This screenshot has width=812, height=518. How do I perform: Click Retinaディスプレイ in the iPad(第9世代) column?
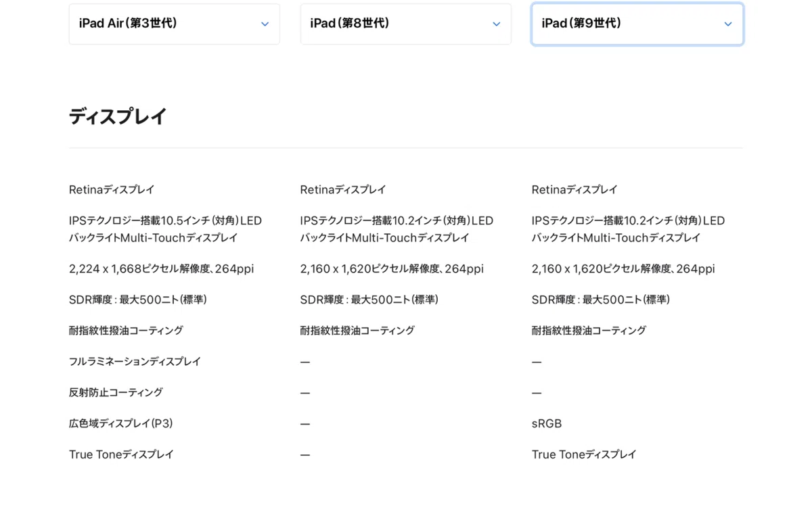tap(574, 189)
